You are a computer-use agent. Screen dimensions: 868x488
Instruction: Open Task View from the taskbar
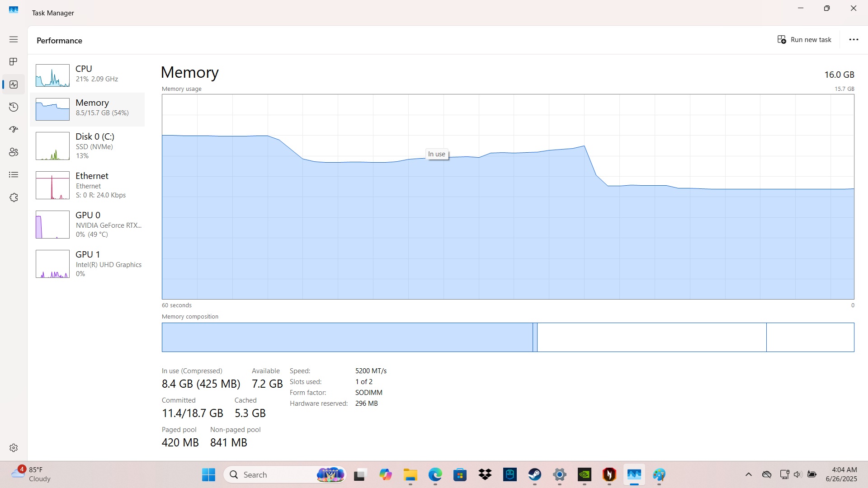pyautogui.click(x=359, y=475)
